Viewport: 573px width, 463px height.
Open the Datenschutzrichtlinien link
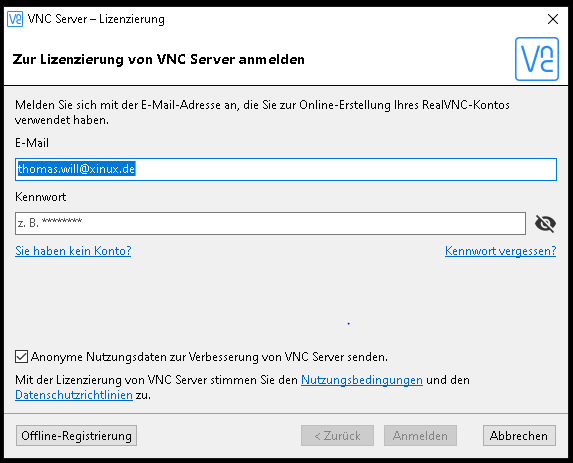[74, 395]
